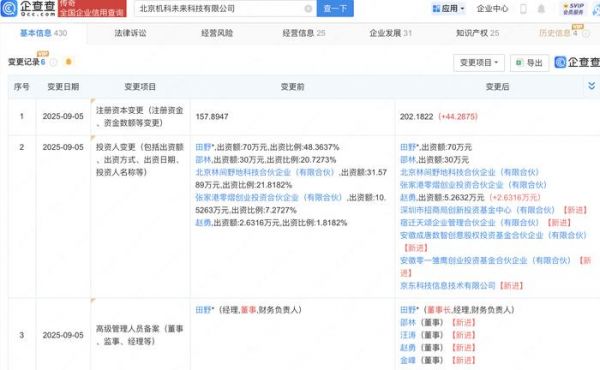The height and width of the screenshot is (370, 600).
Task: Select the 202.1822 value in 变更后
Action: (416, 116)
